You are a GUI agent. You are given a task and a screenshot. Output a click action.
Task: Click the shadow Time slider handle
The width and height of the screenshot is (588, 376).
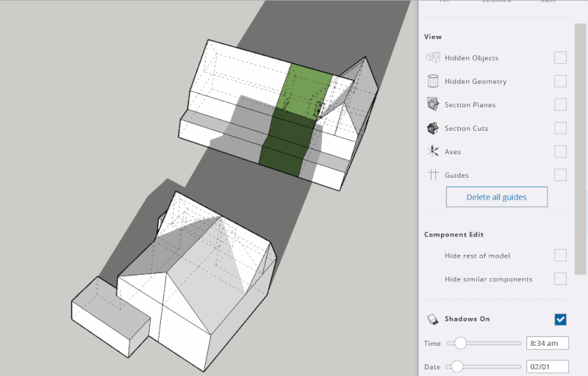(x=460, y=343)
